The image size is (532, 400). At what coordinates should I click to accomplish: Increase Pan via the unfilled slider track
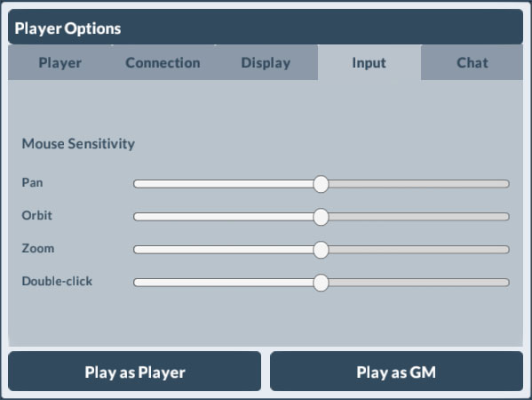[419, 184]
